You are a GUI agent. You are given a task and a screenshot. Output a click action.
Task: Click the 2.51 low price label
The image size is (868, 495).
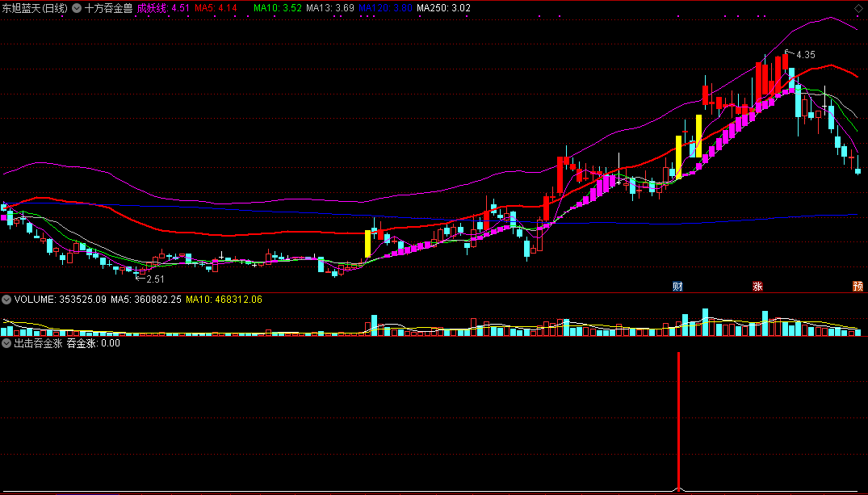tap(156, 279)
